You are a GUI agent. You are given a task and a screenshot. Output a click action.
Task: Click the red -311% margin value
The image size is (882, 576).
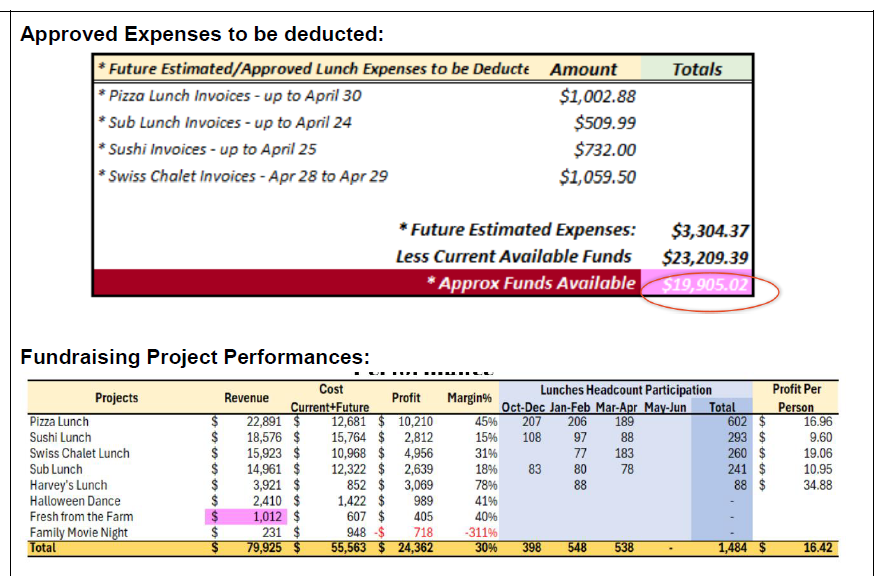(x=482, y=533)
